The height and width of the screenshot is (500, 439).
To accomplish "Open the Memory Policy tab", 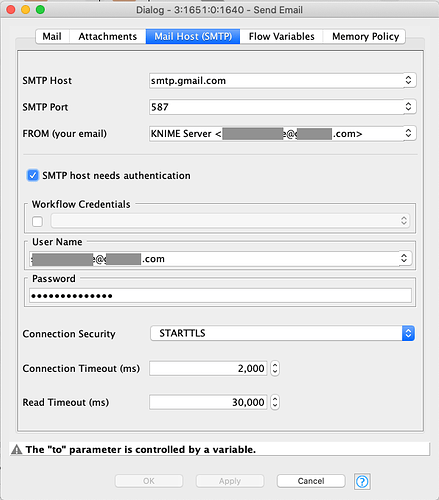I will tap(365, 36).
